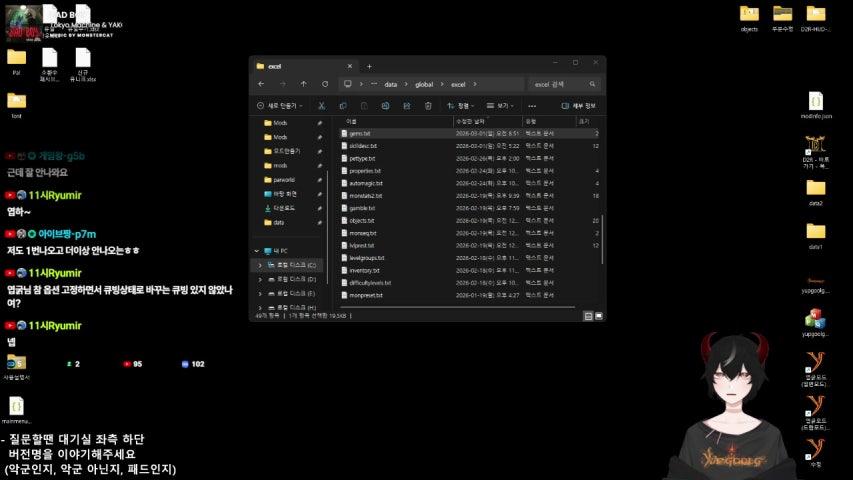Expand the Local Disk (E:) tree node
Viewport: 853px width, 480px height.
point(260,293)
